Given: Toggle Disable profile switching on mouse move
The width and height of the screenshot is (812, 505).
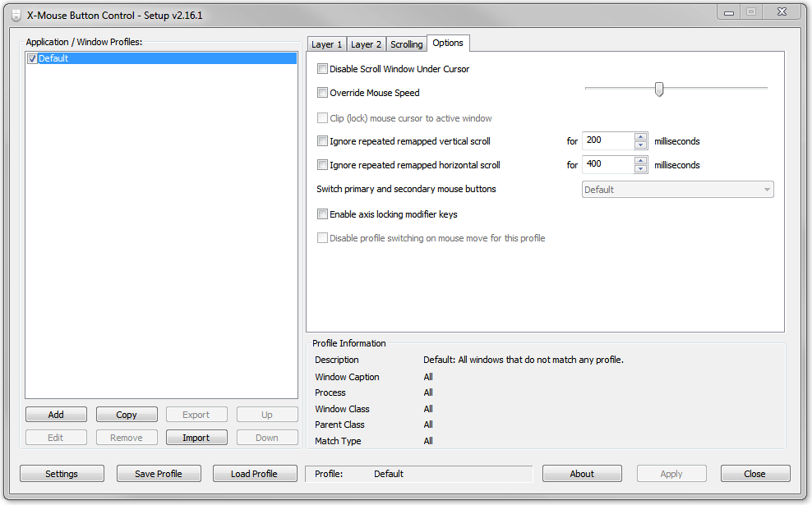Looking at the screenshot, I should point(322,237).
